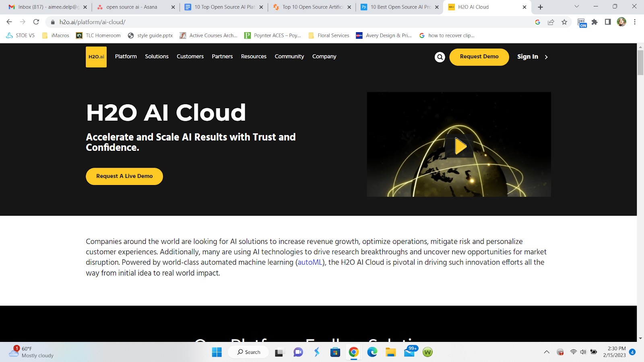Mute system volume via speaker tray icon
Screen dimensions: 644x362
click(583, 352)
